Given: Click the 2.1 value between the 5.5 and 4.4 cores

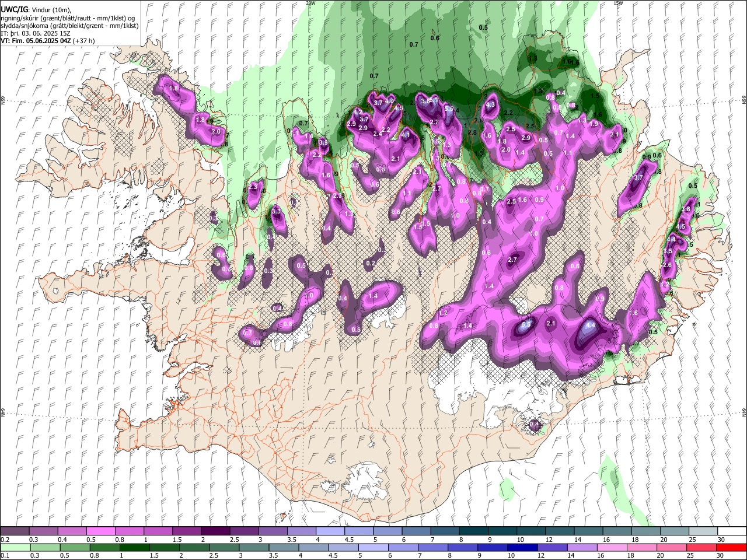Looking at the screenshot, I should [551, 323].
